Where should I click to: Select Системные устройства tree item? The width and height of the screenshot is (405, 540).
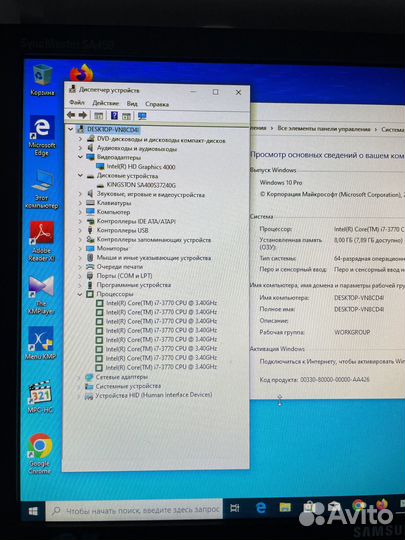[x=128, y=386]
